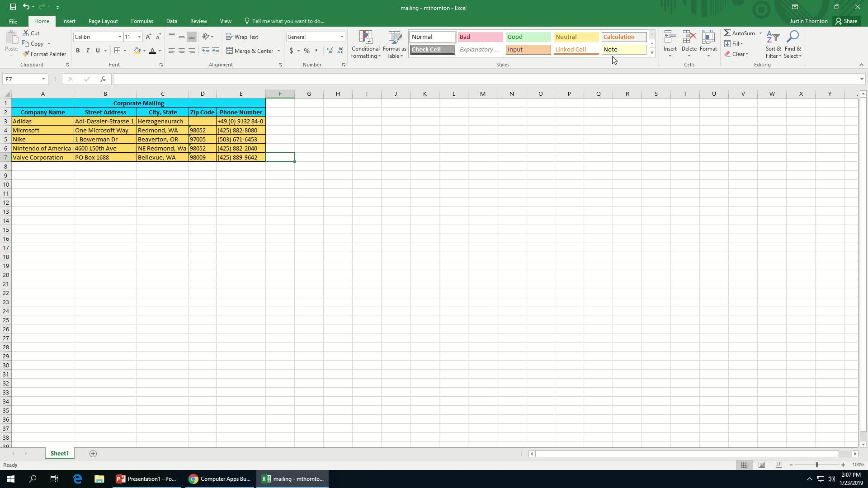Screen dimensions: 868x488
Task: Click Insert Function fx icon
Action: coord(103,79)
